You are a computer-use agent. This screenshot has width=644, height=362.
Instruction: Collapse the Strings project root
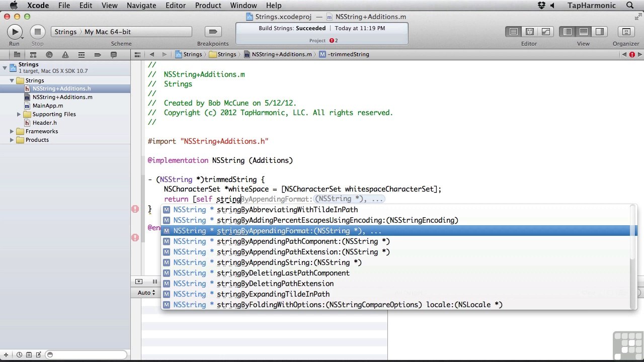pyautogui.click(x=5, y=67)
